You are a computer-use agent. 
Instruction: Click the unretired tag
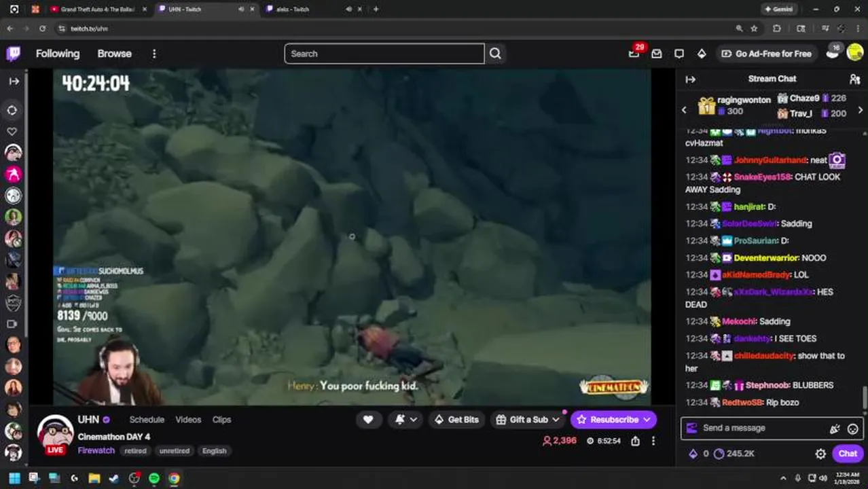[174, 451]
